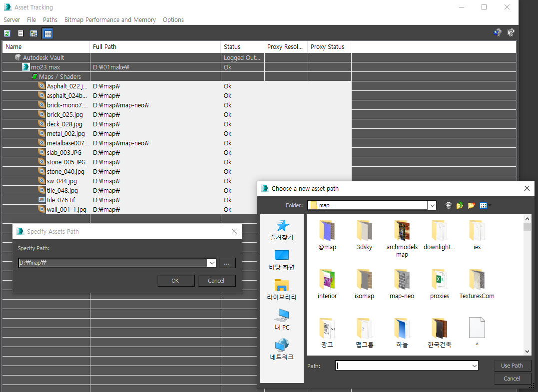Click the Use Path button
The width and height of the screenshot is (538, 392).
click(512, 366)
